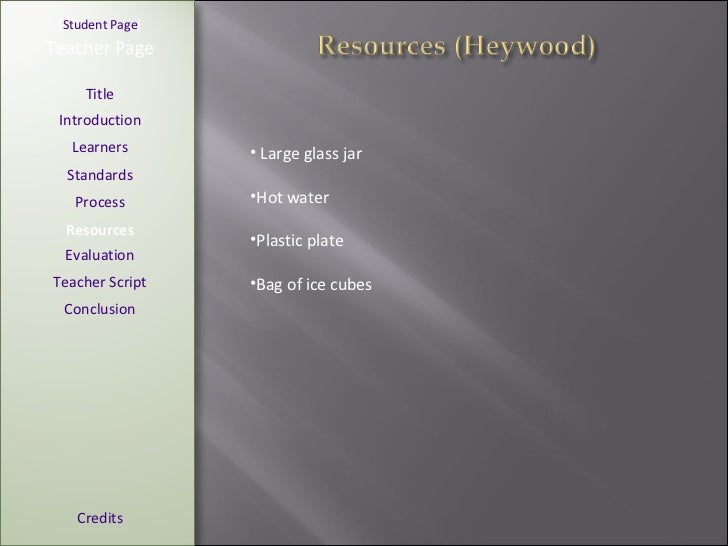
Task: Select the "Large glass jar" bullet
Action: (306, 154)
